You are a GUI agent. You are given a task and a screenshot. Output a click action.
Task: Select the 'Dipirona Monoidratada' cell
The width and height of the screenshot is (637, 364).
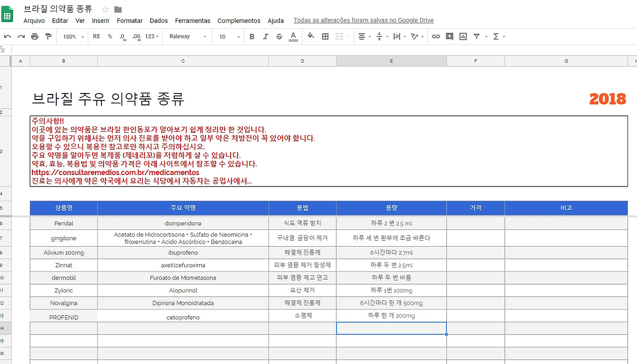(x=183, y=303)
